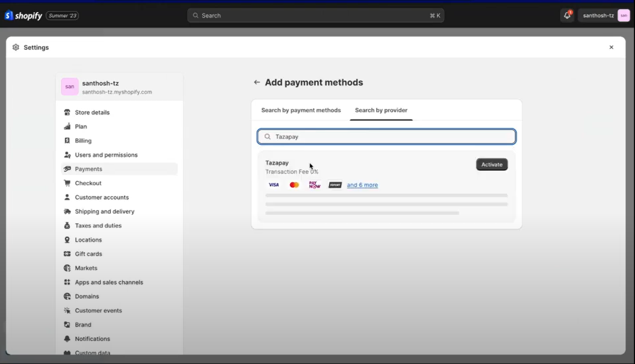Click the Domains globe icon
Viewport: 635px width, 364px height.
(67, 296)
